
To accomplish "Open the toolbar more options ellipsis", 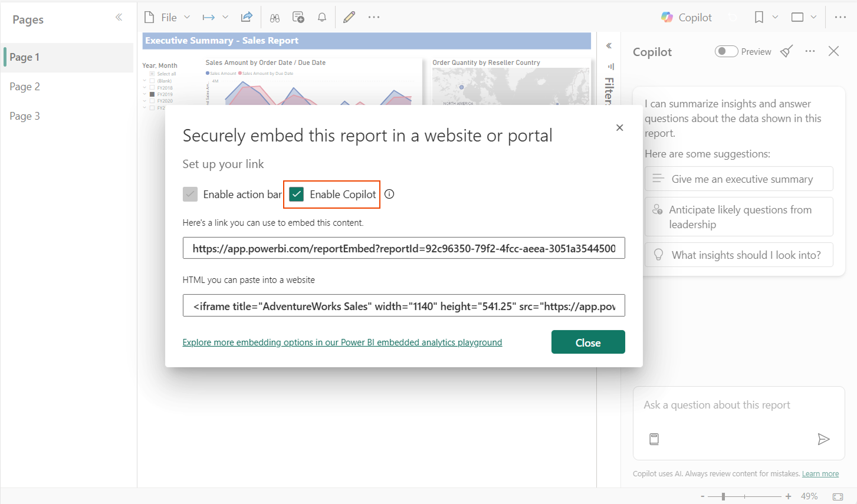I will 374,17.
